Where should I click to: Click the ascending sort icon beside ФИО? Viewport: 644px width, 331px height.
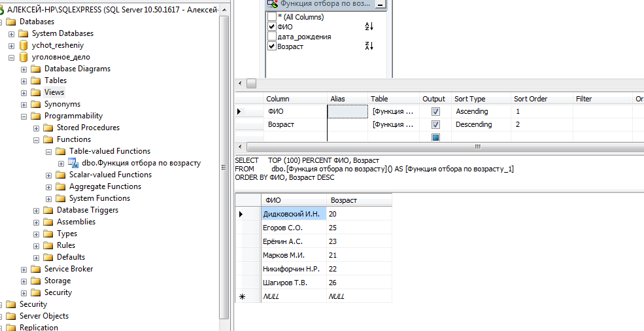[x=369, y=27]
